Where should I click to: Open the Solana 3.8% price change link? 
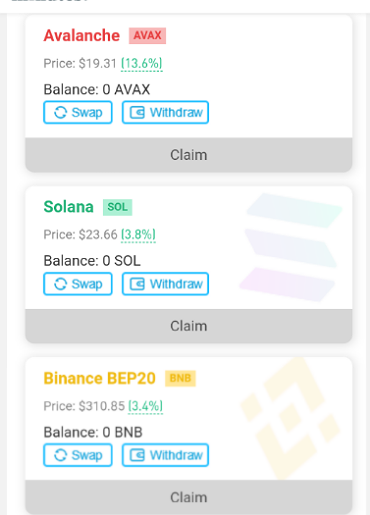pos(138,235)
